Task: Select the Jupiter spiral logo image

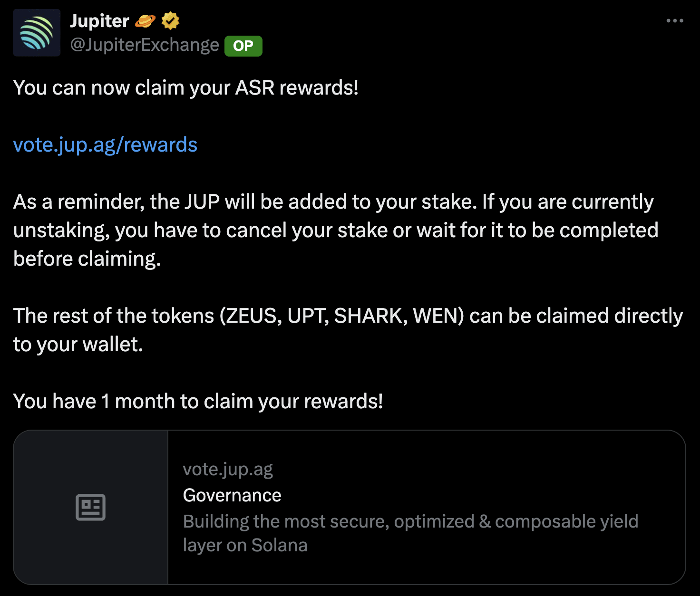Action: [x=37, y=32]
